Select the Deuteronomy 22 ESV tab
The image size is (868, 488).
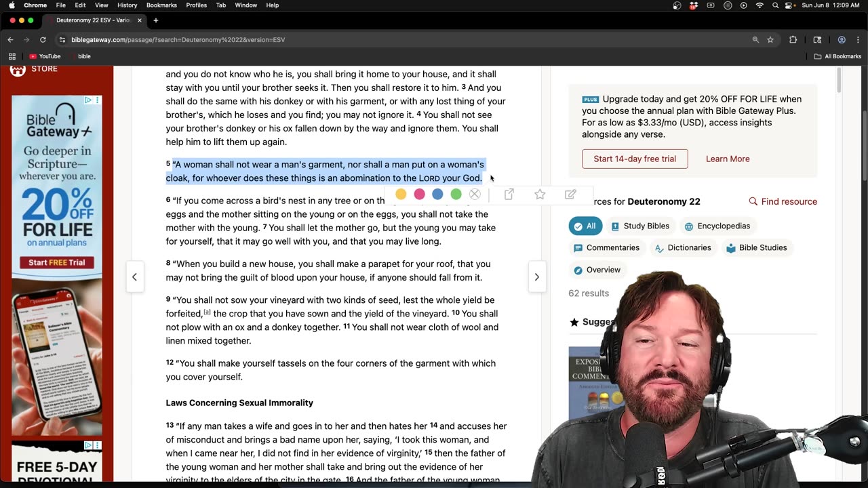pos(94,20)
